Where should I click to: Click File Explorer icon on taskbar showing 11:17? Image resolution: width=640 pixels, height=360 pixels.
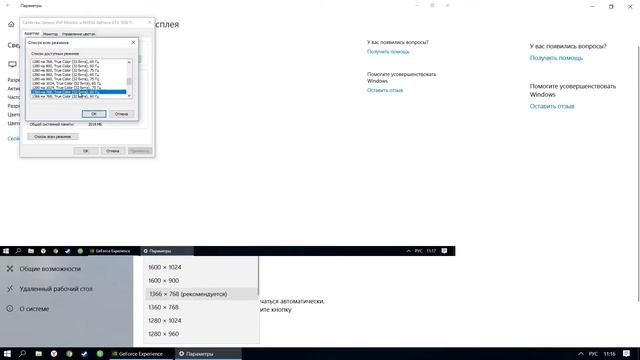(x=31, y=251)
